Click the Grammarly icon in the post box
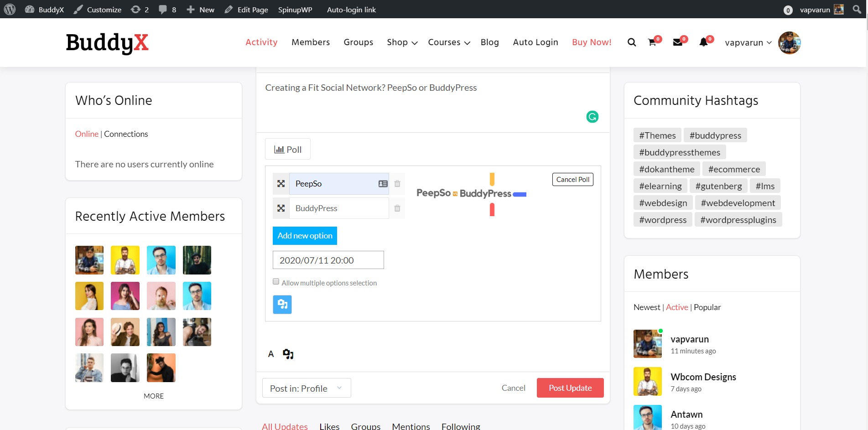 click(592, 117)
